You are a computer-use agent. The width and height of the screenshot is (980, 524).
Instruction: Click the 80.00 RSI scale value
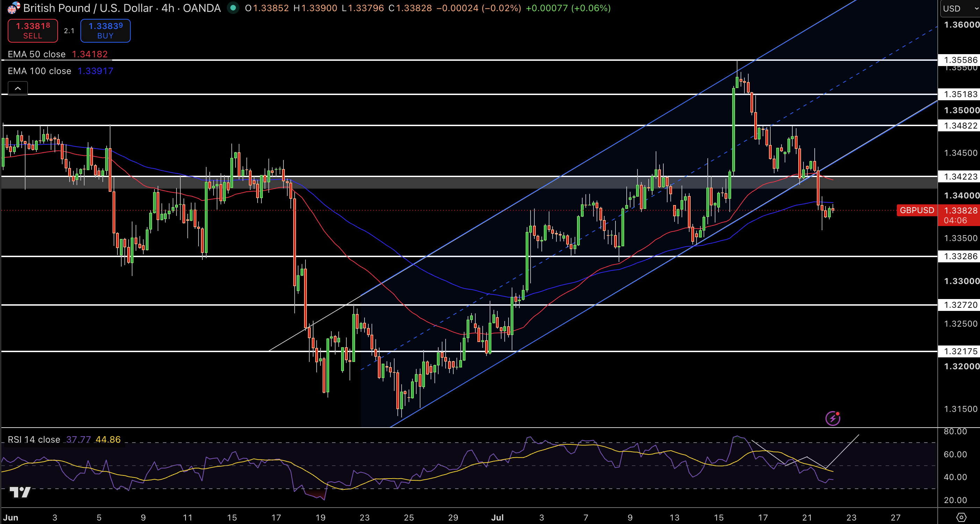(955, 431)
